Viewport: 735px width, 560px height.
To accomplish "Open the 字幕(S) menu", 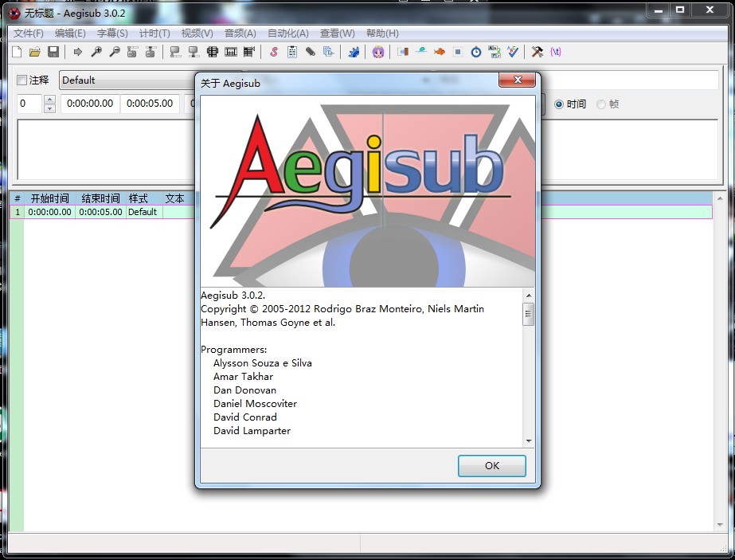I will [x=112, y=33].
